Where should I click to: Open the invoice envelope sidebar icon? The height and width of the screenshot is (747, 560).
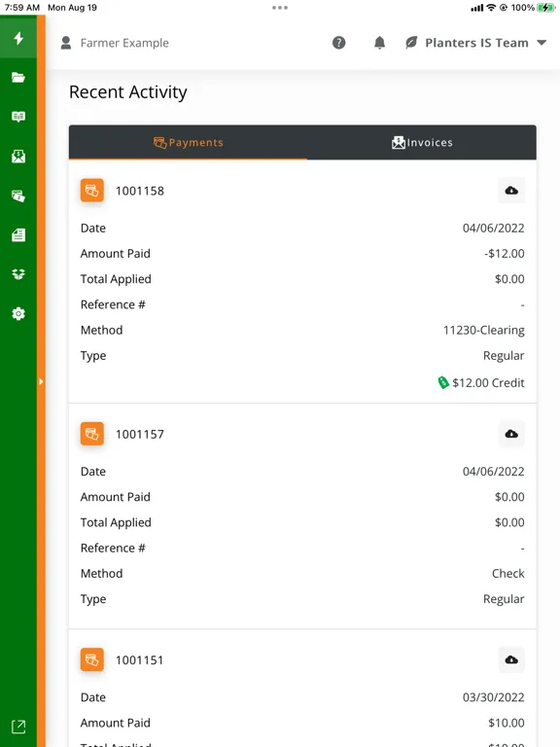18,157
